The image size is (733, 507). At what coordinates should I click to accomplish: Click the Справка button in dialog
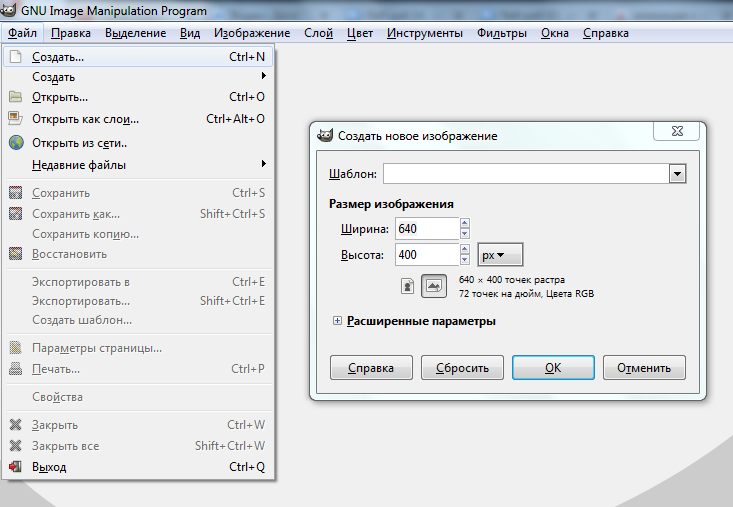click(x=371, y=368)
